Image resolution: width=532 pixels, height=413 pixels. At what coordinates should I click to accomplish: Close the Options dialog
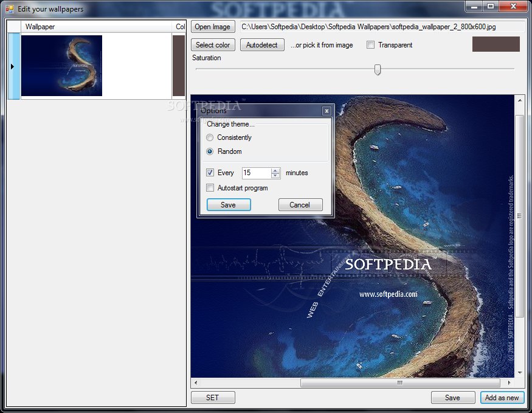(x=326, y=111)
